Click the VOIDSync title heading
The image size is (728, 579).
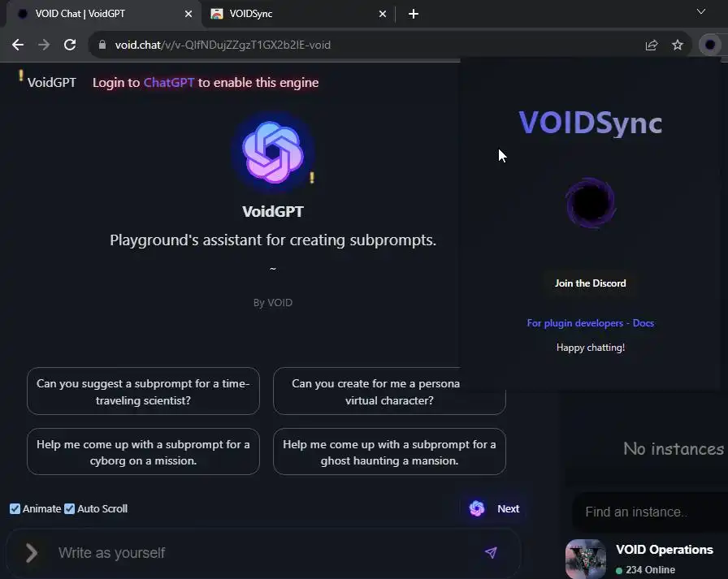coord(590,123)
